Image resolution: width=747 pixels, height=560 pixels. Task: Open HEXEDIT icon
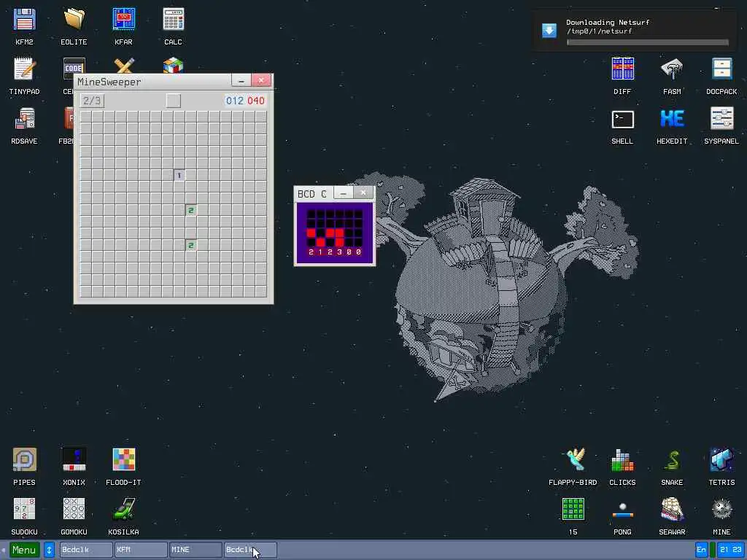click(x=672, y=125)
